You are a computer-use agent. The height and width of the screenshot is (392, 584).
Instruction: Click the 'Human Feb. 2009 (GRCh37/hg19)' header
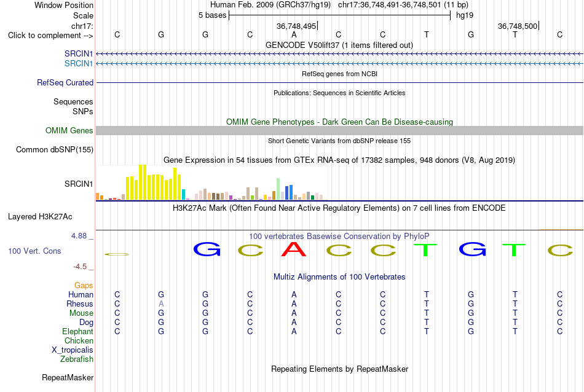270,5
